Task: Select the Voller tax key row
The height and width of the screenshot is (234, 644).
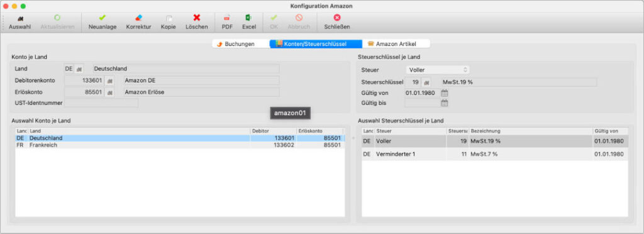Action: (495, 142)
